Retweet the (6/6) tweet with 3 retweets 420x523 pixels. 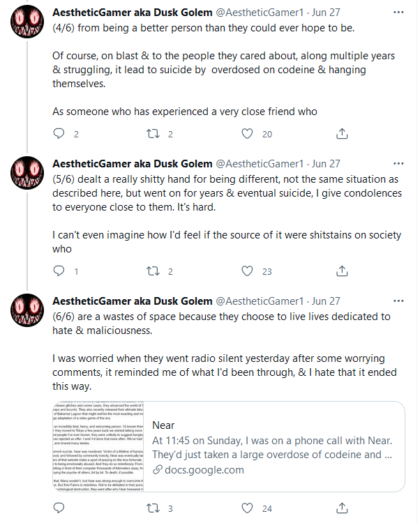click(153, 508)
